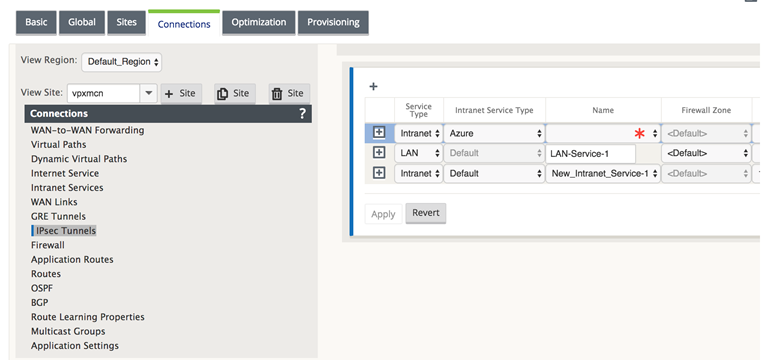763x360 pixels.
Task: Click the plus icon to add a service row
Action: click(x=373, y=87)
